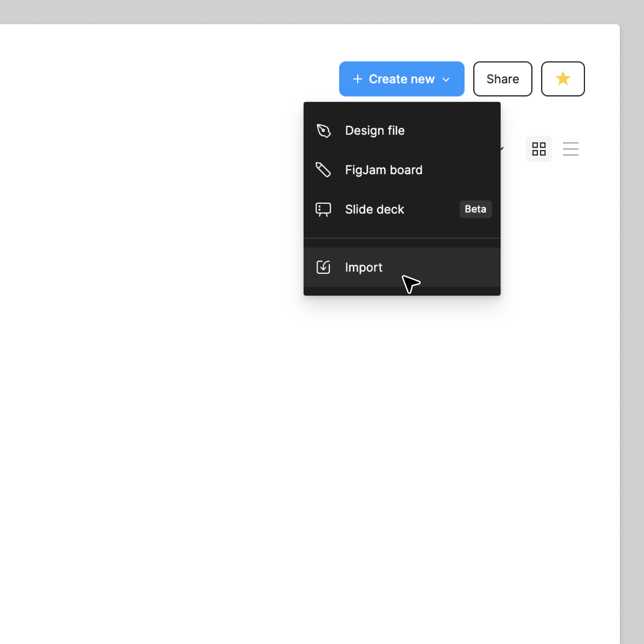Image resolution: width=644 pixels, height=644 pixels.
Task: Click the Import arrow icon
Action: coord(323,267)
